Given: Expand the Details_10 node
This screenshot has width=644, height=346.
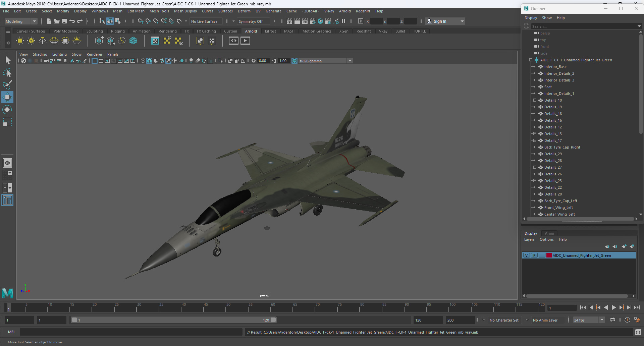Looking at the screenshot, I should click(x=535, y=100).
